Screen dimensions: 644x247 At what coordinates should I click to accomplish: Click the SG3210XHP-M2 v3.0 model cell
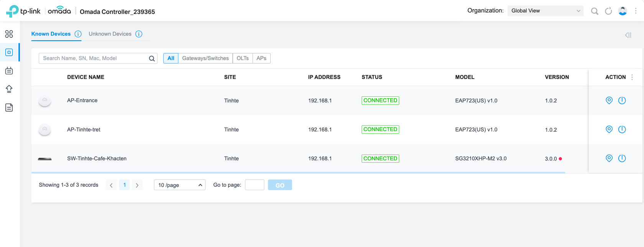click(481, 158)
